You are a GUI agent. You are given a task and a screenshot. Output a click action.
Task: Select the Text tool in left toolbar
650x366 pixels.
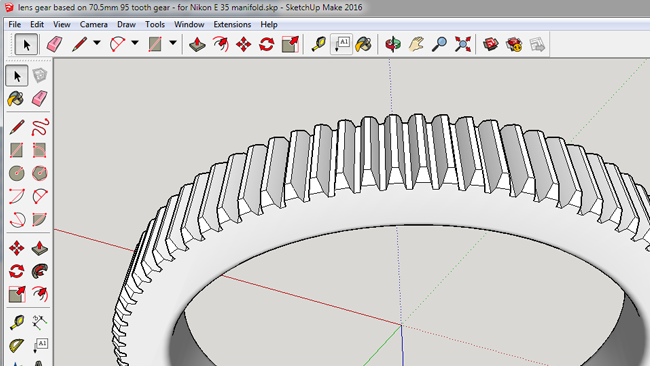(x=40, y=346)
